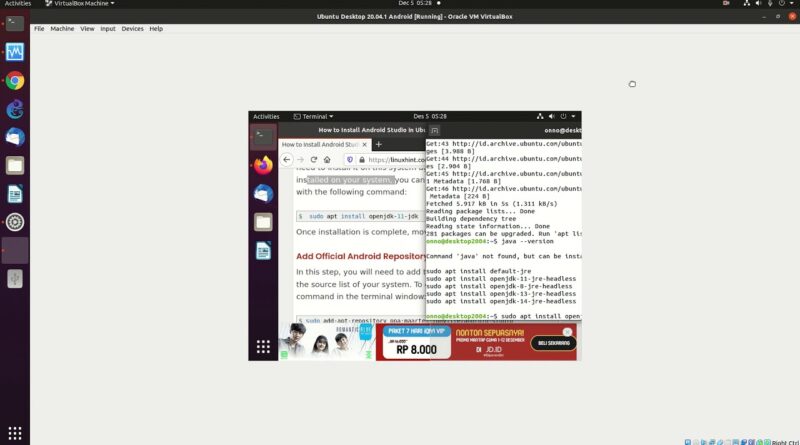Open a new Firefox tab

(379, 144)
